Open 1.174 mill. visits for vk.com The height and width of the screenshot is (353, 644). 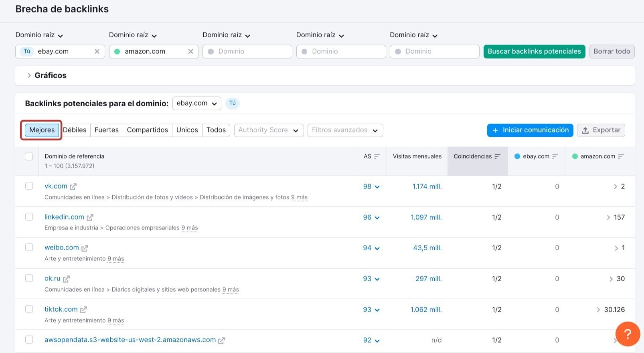click(x=427, y=187)
